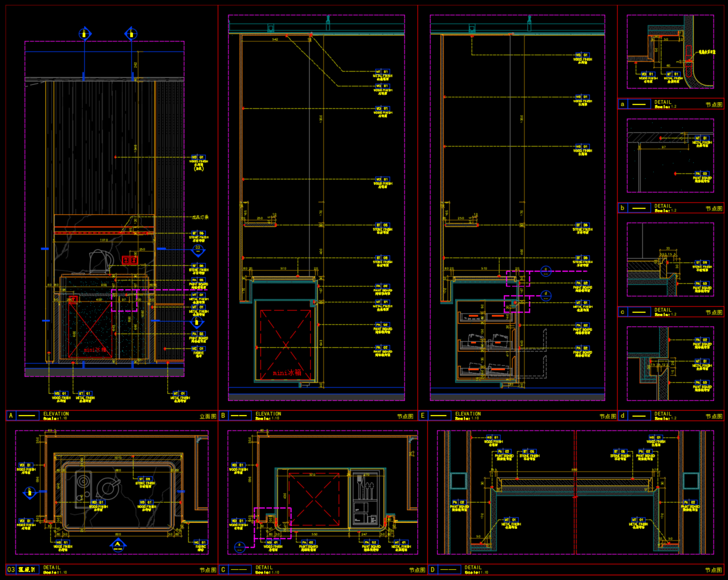
Task: Click the 510 dimension in elevation E
Action: click(x=484, y=268)
